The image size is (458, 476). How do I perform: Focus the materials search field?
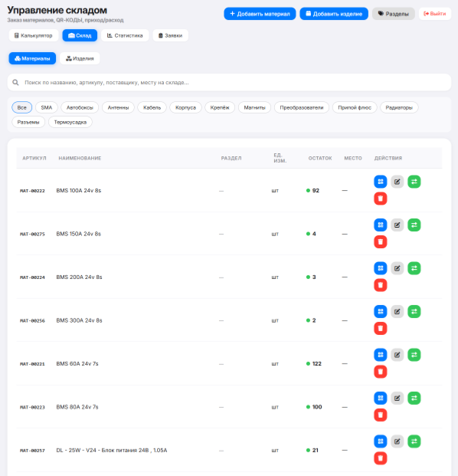pos(229,82)
